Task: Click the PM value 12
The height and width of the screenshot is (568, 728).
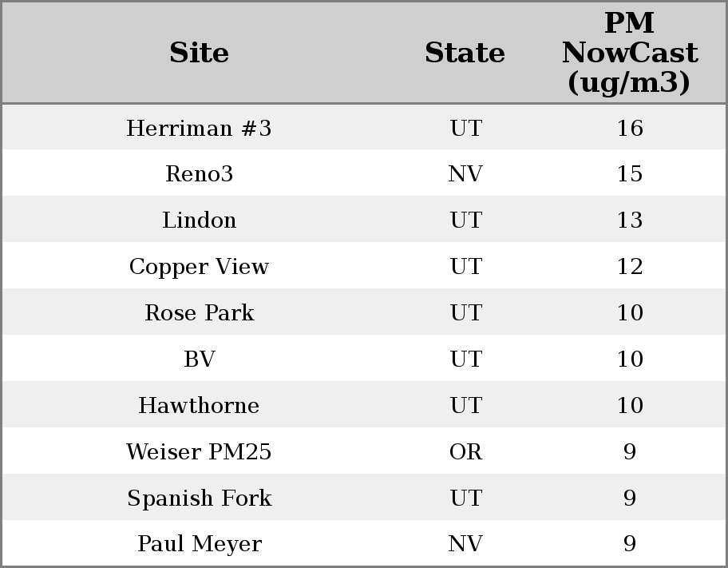Action: coord(629,267)
